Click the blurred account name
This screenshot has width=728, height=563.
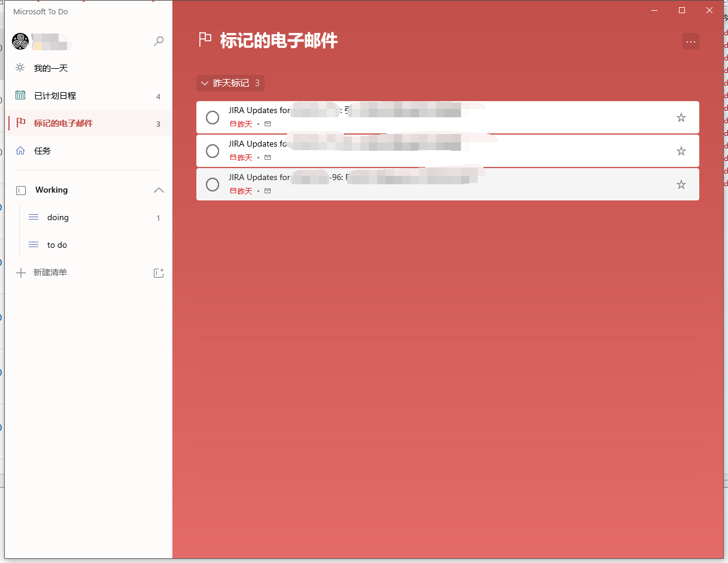(x=52, y=41)
